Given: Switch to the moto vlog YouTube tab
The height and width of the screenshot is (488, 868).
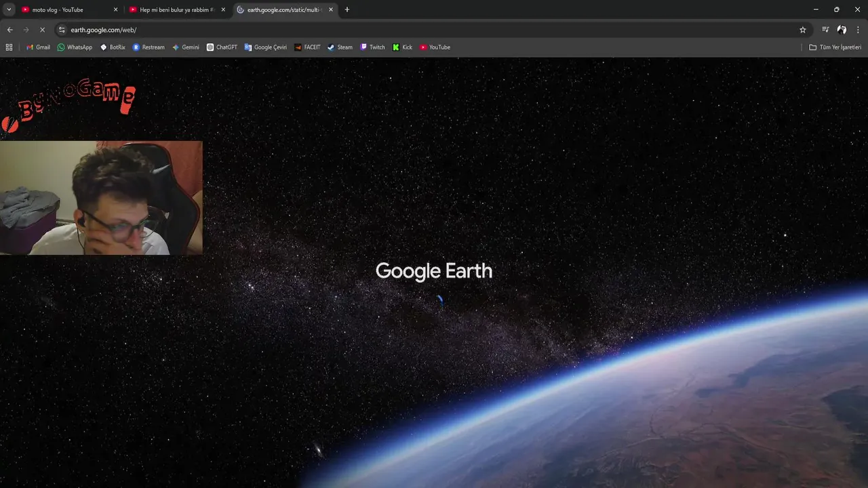Looking at the screenshot, I should click(68, 9).
